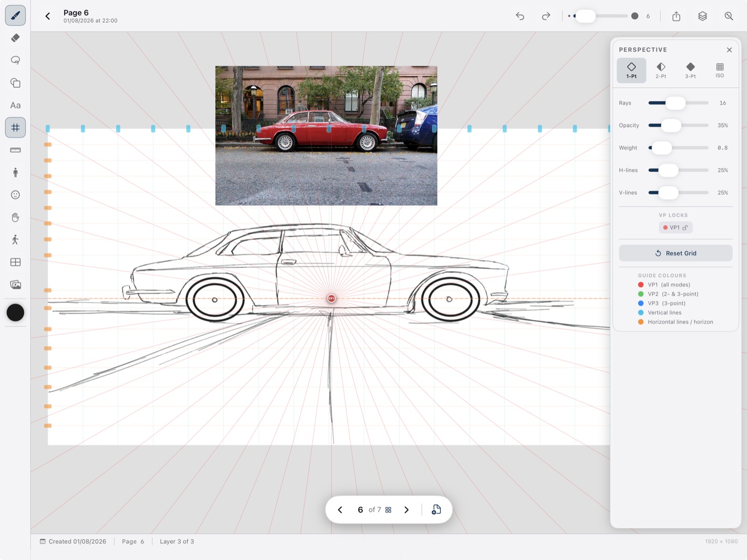Image resolution: width=747 pixels, height=560 pixels.
Task: Select the Eraser tool
Action: coord(15,38)
